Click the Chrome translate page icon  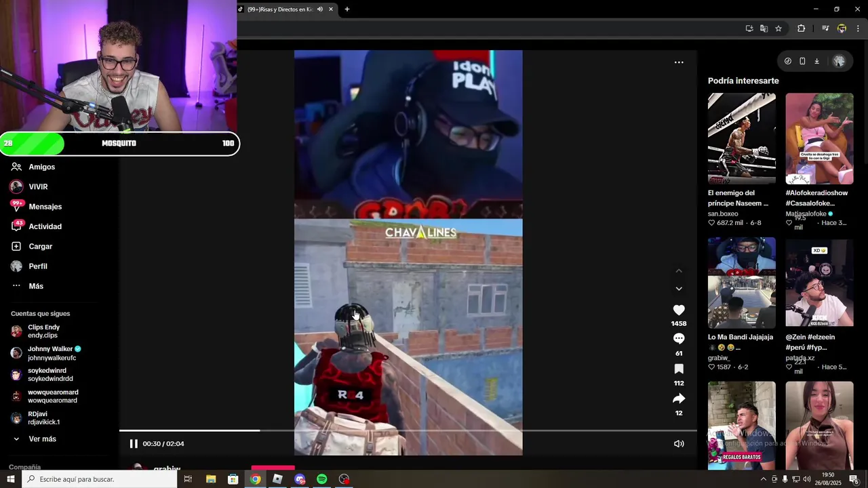pos(764,28)
